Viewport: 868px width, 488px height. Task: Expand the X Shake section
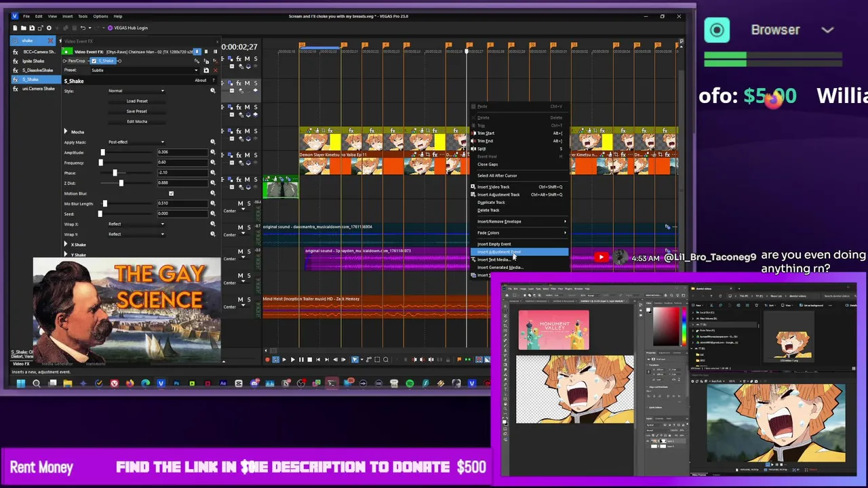[x=66, y=245]
